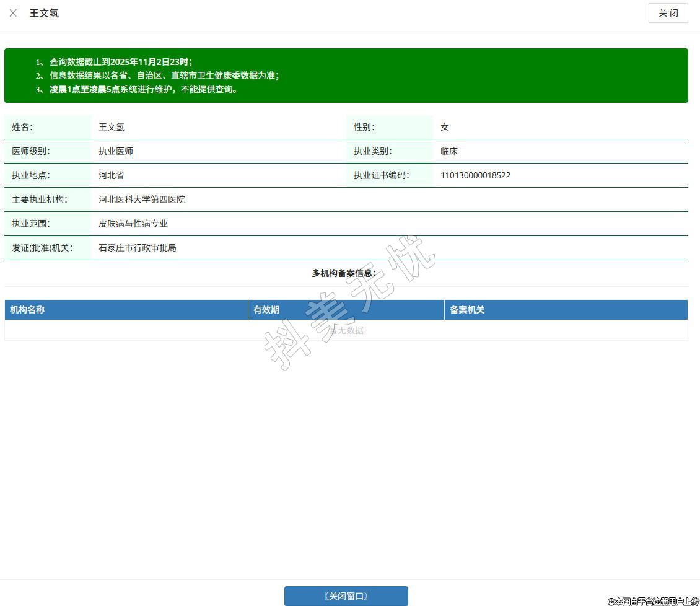Viewport: 700px width, 606px height.
Task: Click the 有效期 column header
Action: click(266, 310)
